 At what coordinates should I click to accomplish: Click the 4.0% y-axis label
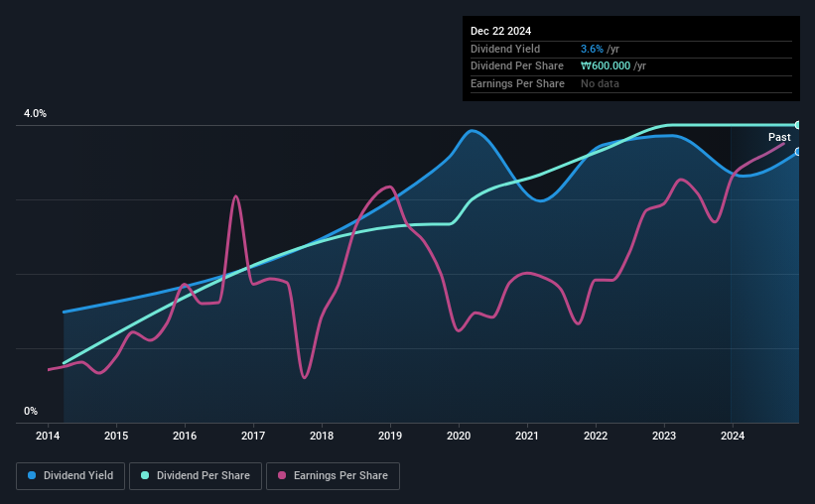(x=36, y=113)
